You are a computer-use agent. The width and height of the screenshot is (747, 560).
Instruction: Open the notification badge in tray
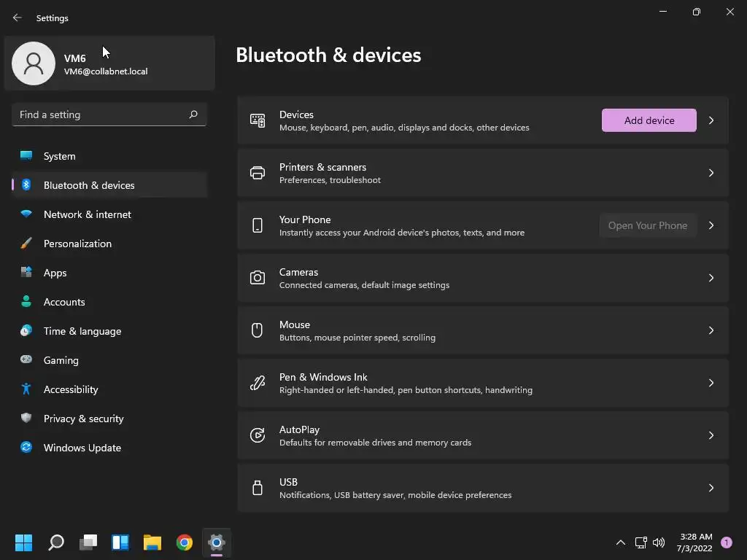pos(727,542)
